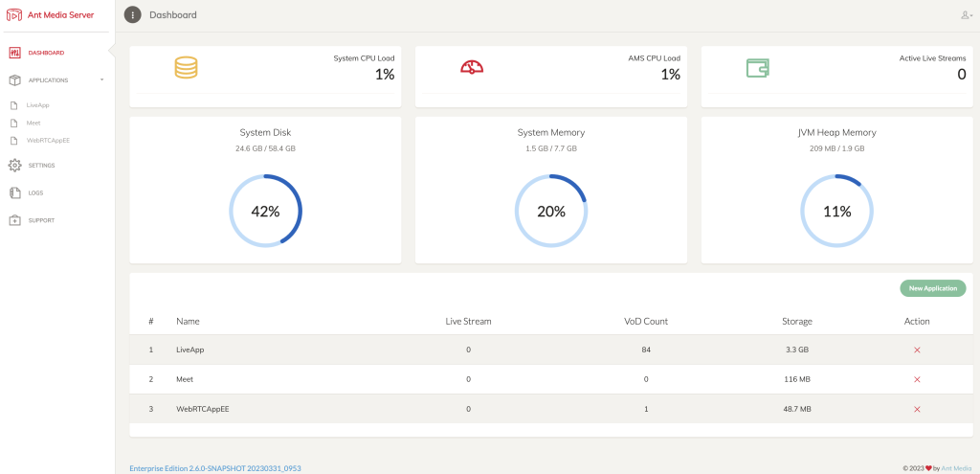This screenshot has width=980, height=474.
Task: Click the Dashboard page title
Action: click(173, 15)
